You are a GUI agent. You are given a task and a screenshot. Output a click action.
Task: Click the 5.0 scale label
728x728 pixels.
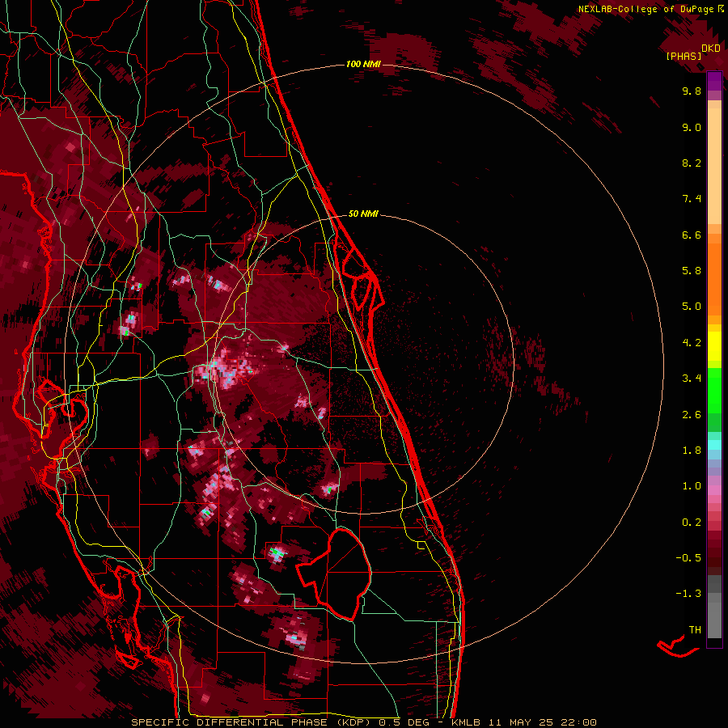coord(692,307)
